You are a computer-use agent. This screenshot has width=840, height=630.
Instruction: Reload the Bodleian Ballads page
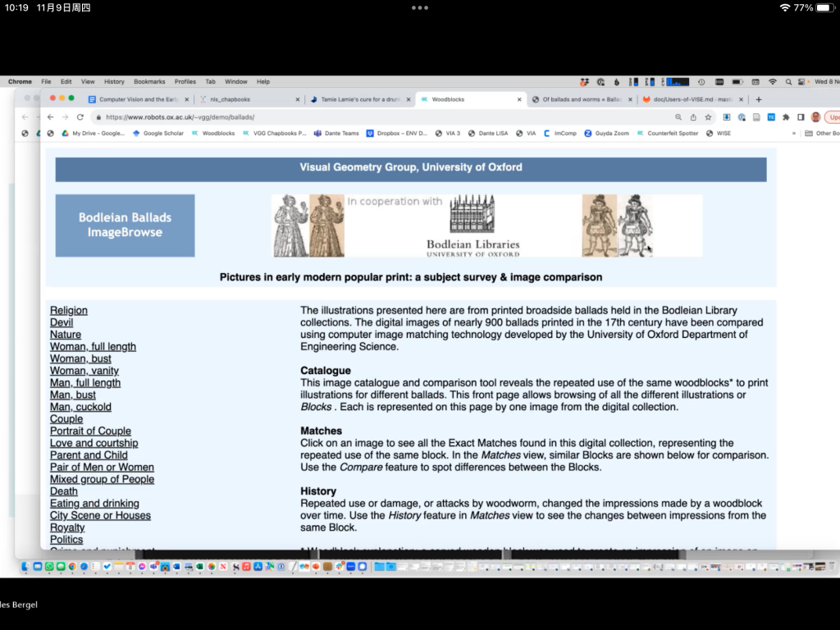point(80,117)
